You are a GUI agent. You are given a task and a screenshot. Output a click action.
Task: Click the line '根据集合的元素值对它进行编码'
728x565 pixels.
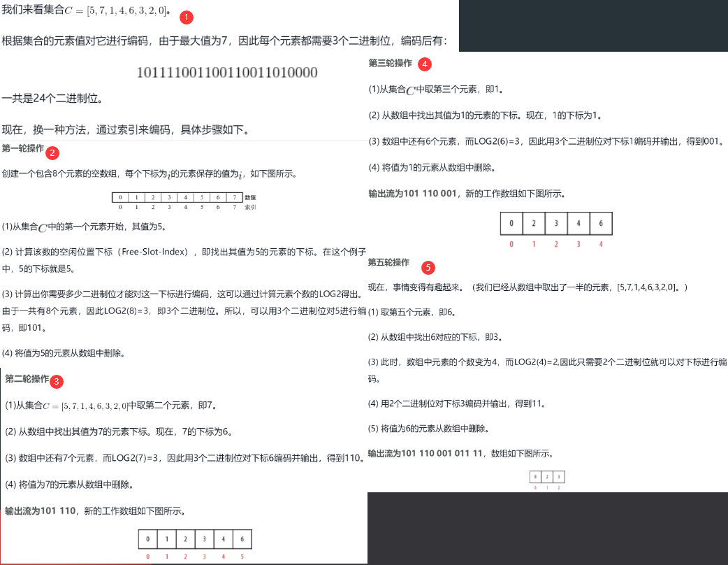coord(224,41)
